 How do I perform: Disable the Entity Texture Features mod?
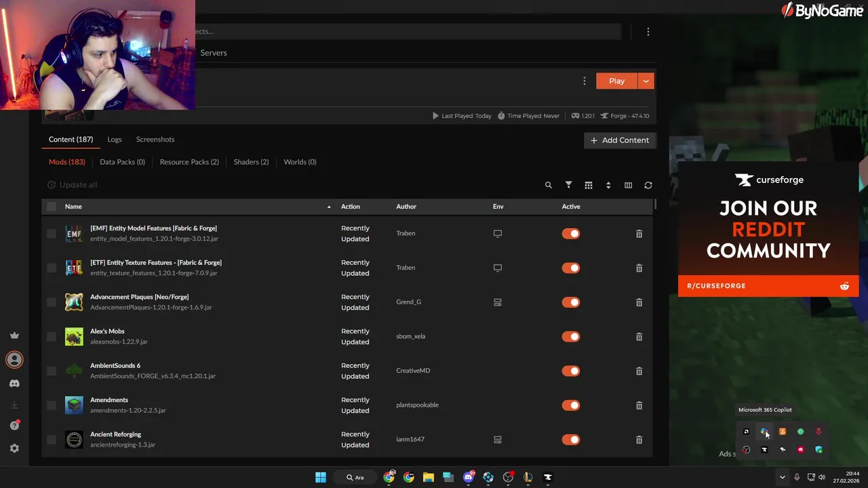(571, 268)
